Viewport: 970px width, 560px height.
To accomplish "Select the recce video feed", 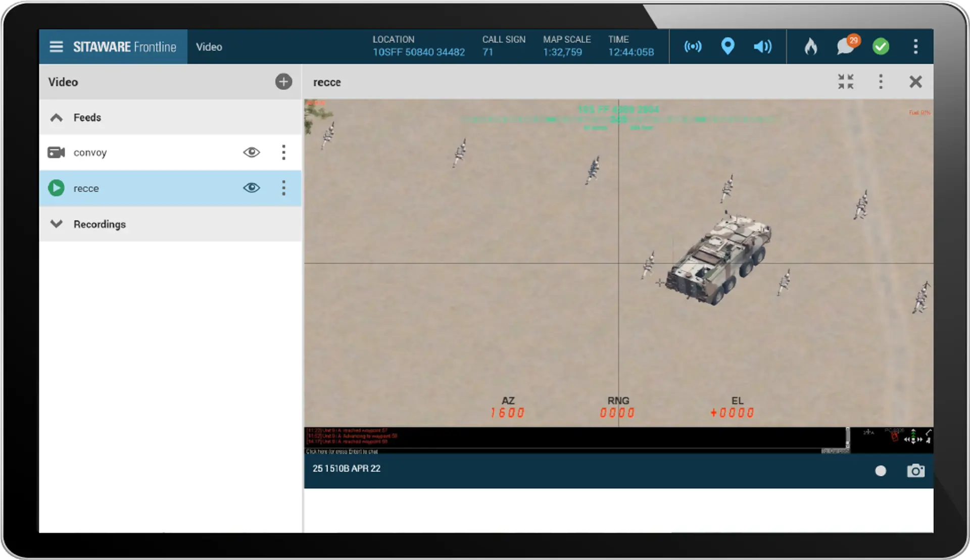I will 85,188.
